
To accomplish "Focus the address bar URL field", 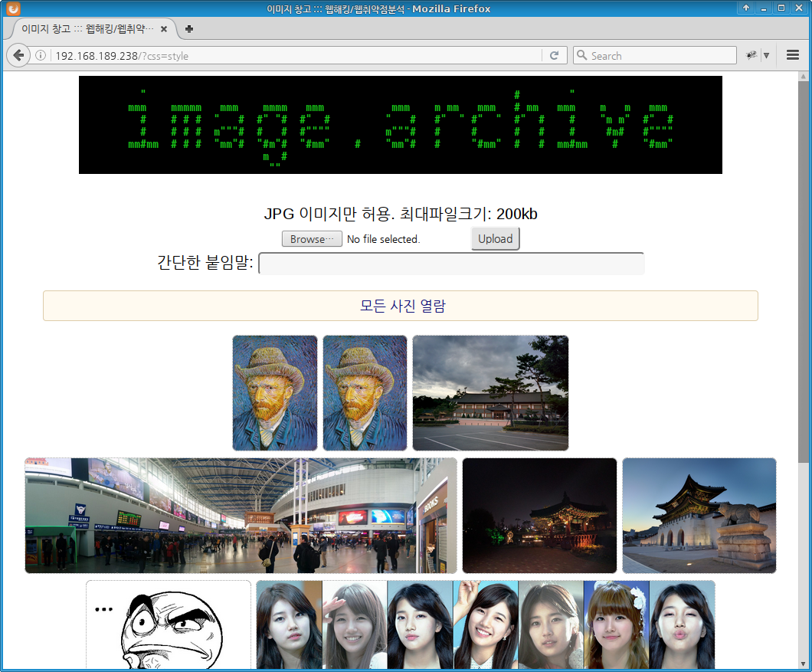I will 295,55.
